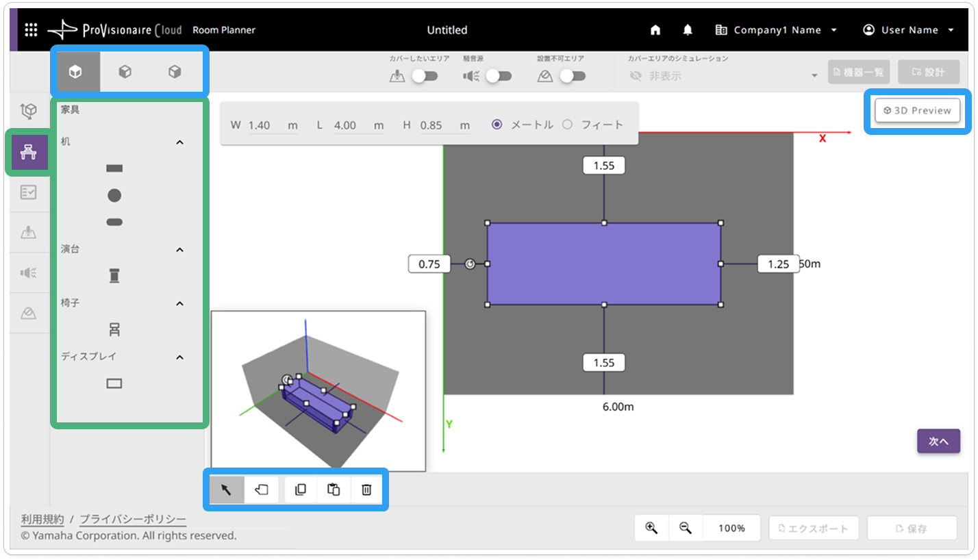The height and width of the screenshot is (560, 978).
Task: Collapse the 机 section
Action: (179, 142)
